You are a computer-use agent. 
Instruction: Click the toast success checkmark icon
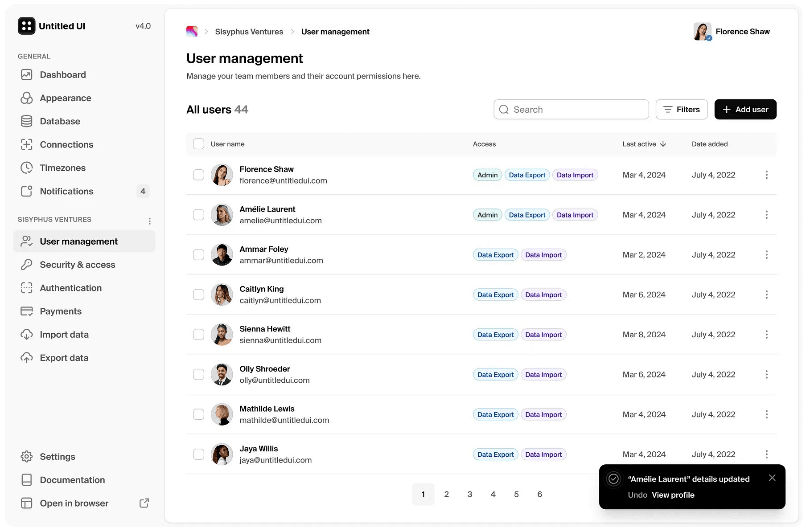point(613,479)
